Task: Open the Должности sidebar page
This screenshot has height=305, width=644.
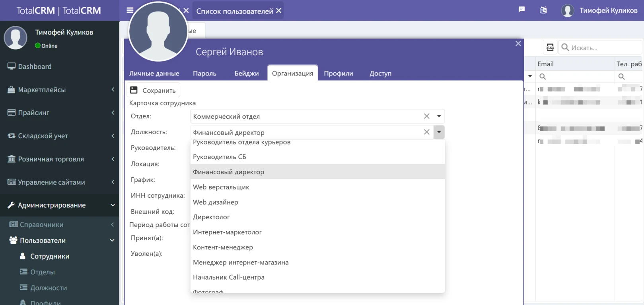Action: (x=49, y=288)
